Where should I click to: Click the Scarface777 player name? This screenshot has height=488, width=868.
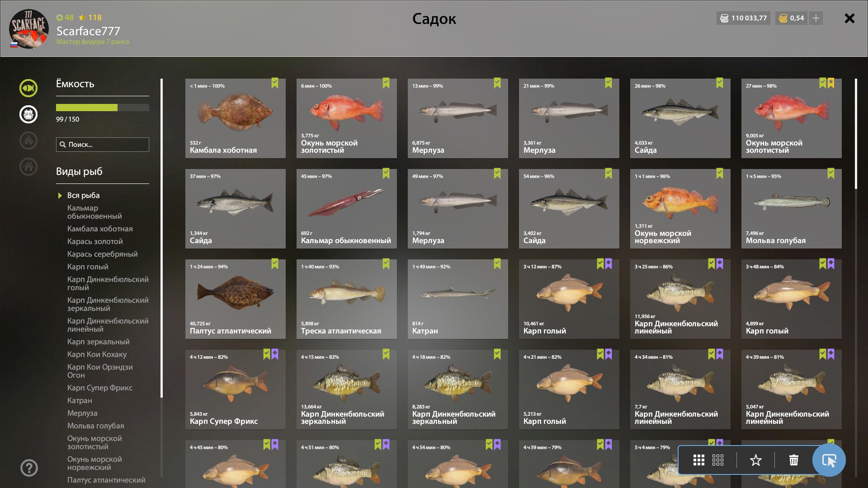[x=88, y=31]
